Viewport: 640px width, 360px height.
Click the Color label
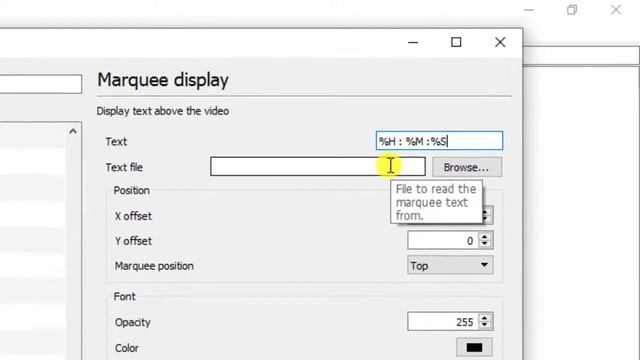pyautogui.click(x=127, y=348)
